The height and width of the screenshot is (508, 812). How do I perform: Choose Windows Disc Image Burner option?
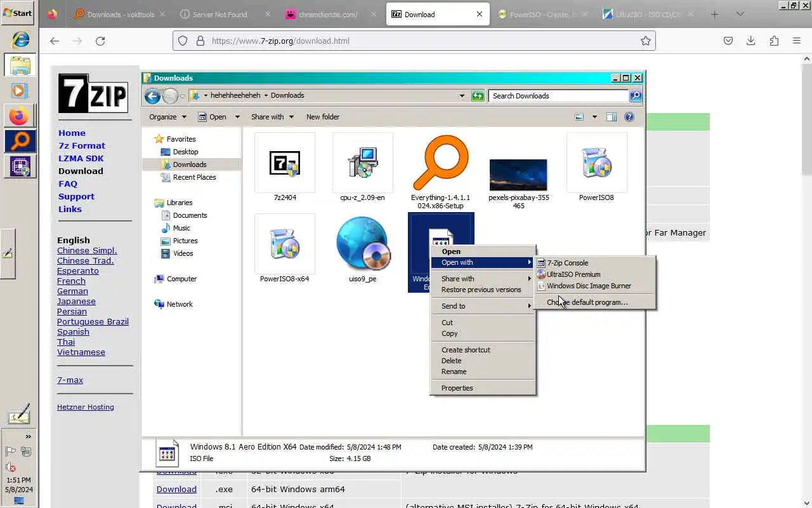[594, 286]
